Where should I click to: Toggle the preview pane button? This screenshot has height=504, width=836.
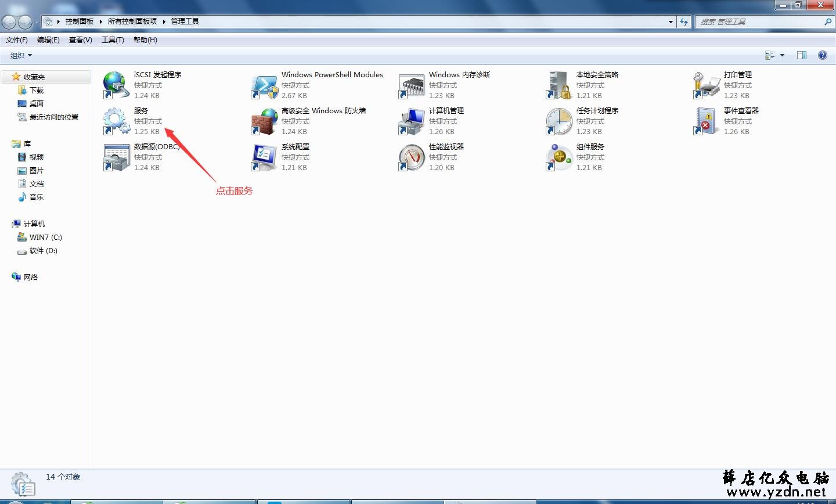(802, 55)
